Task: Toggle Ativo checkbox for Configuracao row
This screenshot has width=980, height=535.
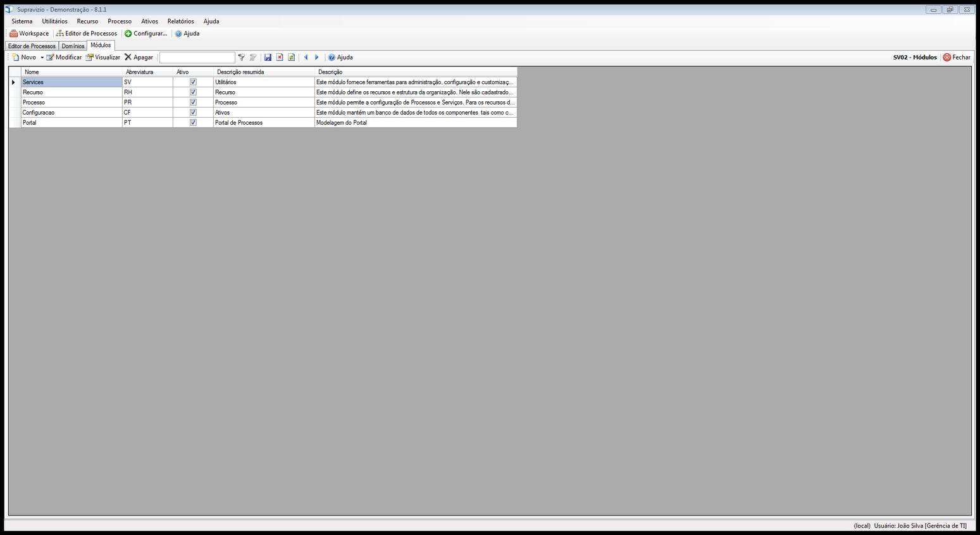Action: coord(193,113)
